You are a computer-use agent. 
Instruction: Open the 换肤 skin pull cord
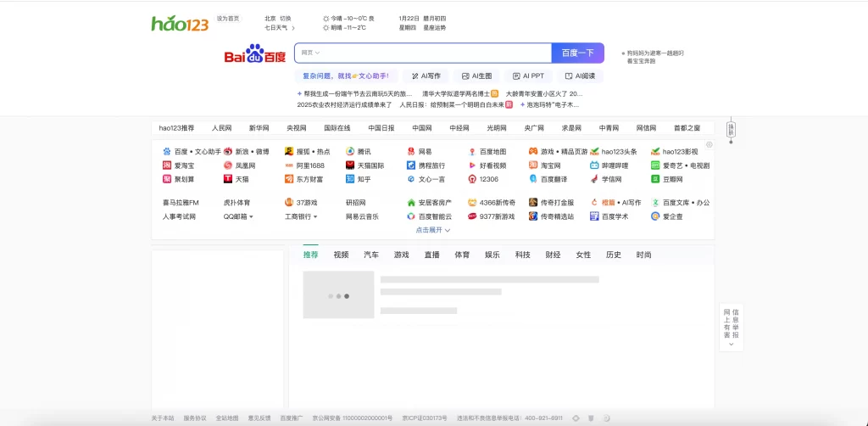[731, 130]
